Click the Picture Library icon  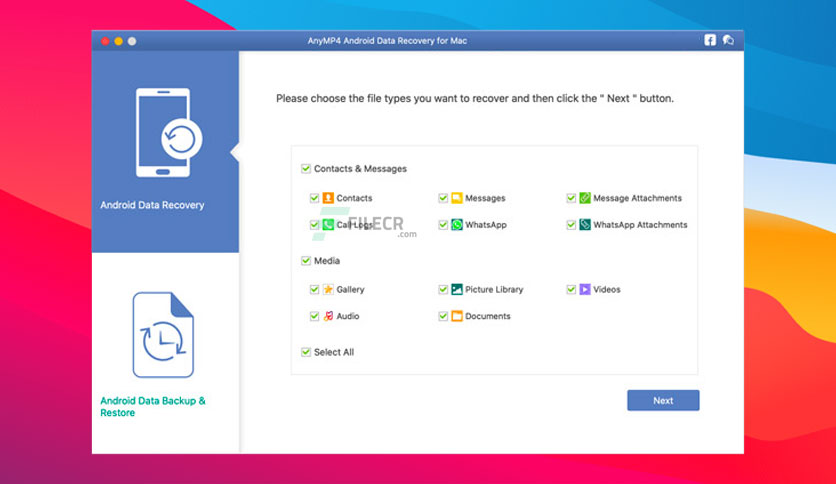pyautogui.click(x=457, y=289)
